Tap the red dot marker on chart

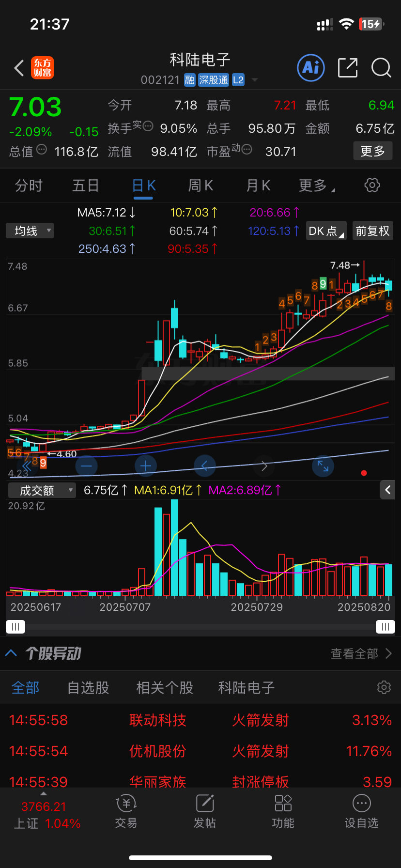(364, 473)
